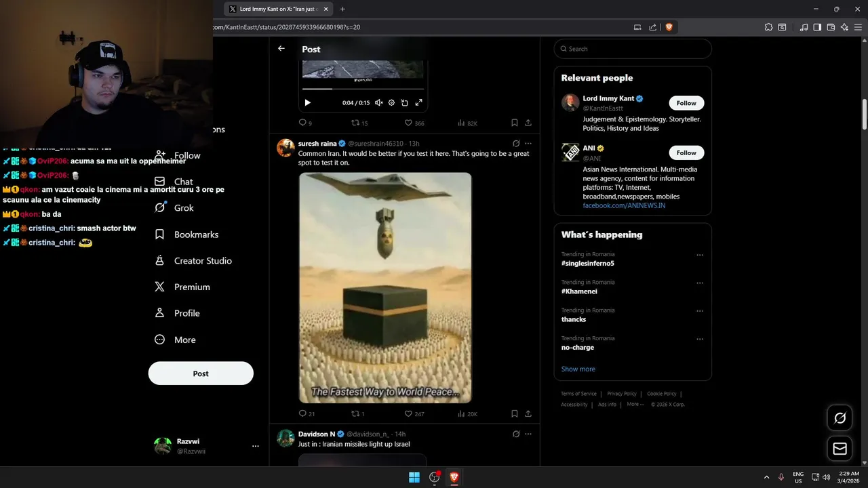Compose with the Post button
The height and width of the screenshot is (488, 868).
tap(201, 373)
